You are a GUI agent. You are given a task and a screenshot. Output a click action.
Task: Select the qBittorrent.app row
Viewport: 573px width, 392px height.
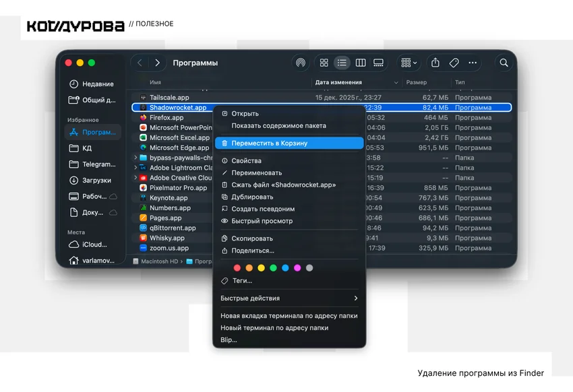coord(322,228)
